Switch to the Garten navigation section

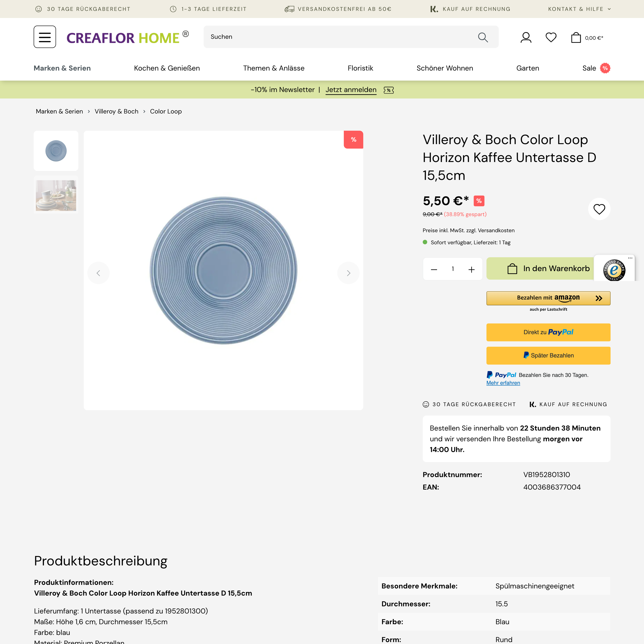[528, 68]
